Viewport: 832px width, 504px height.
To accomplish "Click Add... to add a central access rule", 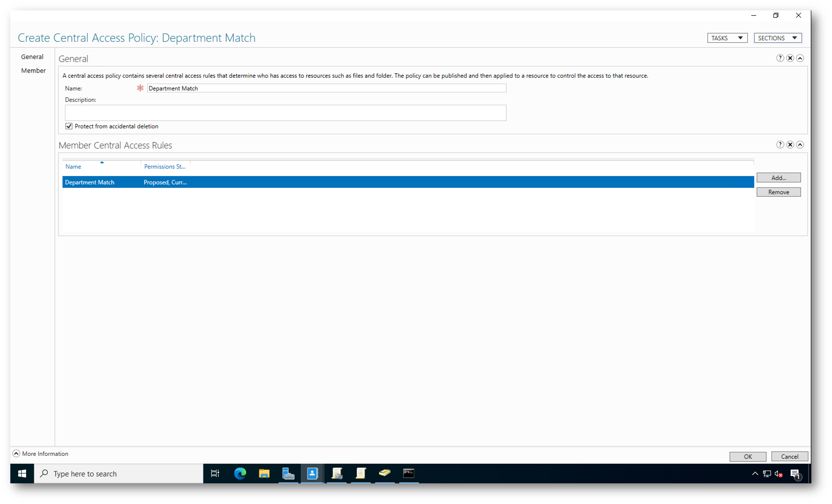I will pyautogui.click(x=778, y=178).
